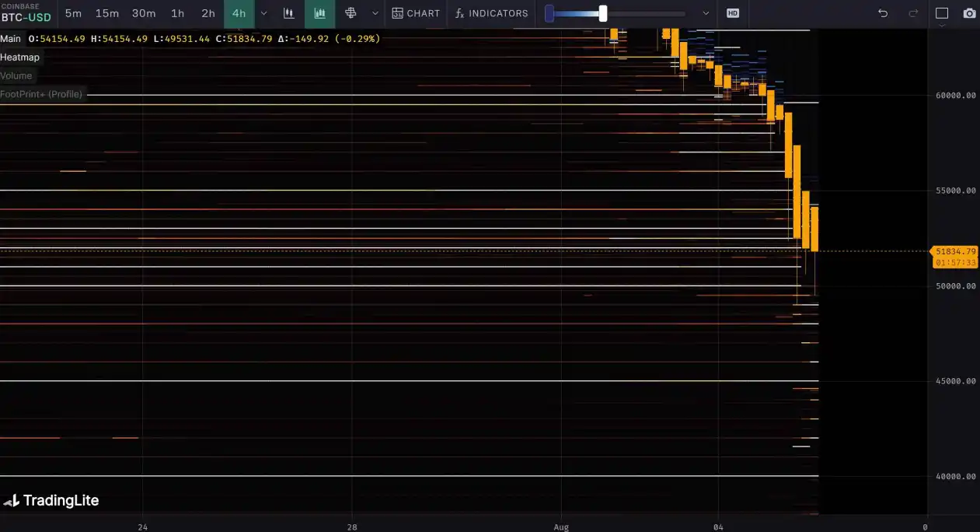The width and height of the screenshot is (980, 532).
Task: Undo the last chart action
Action: pos(882,13)
